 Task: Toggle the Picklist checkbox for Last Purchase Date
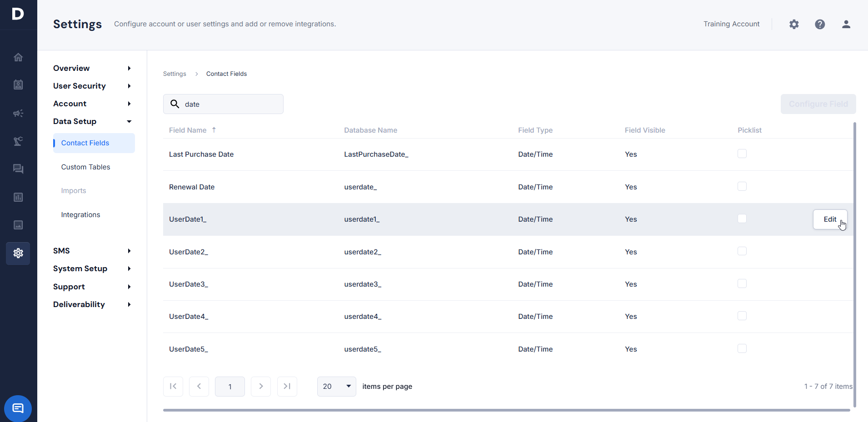[742, 154]
